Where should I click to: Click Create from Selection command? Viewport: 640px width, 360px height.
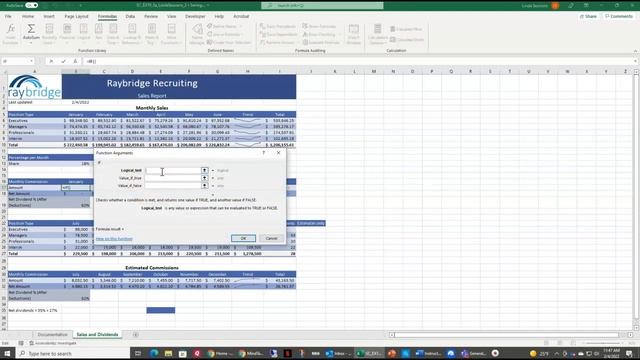(x=229, y=42)
